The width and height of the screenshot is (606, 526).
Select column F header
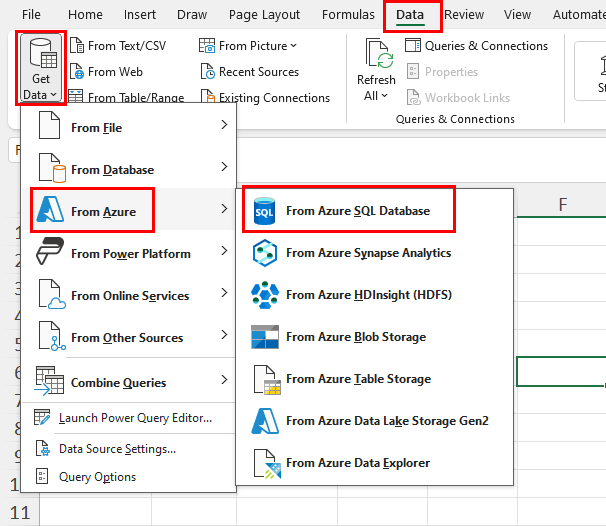[562, 204]
